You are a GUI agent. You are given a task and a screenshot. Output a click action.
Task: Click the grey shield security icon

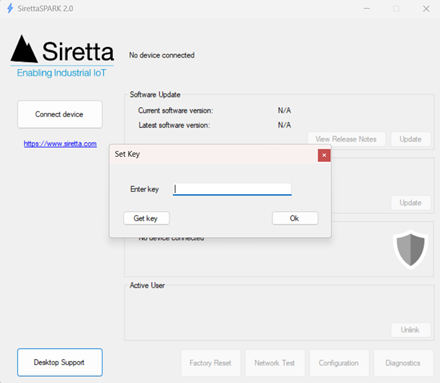pyautogui.click(x=411, y=250)
